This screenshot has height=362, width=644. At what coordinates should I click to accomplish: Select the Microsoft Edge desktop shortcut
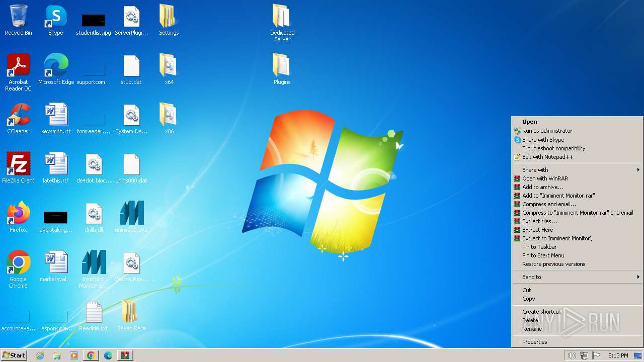[x=56, y=69]
